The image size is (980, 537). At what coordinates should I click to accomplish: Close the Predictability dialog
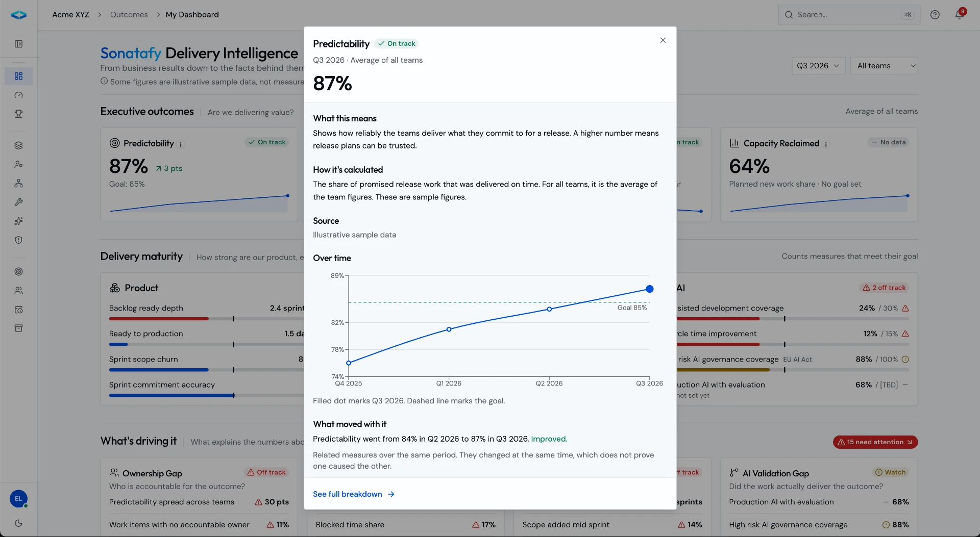[663, 40]
